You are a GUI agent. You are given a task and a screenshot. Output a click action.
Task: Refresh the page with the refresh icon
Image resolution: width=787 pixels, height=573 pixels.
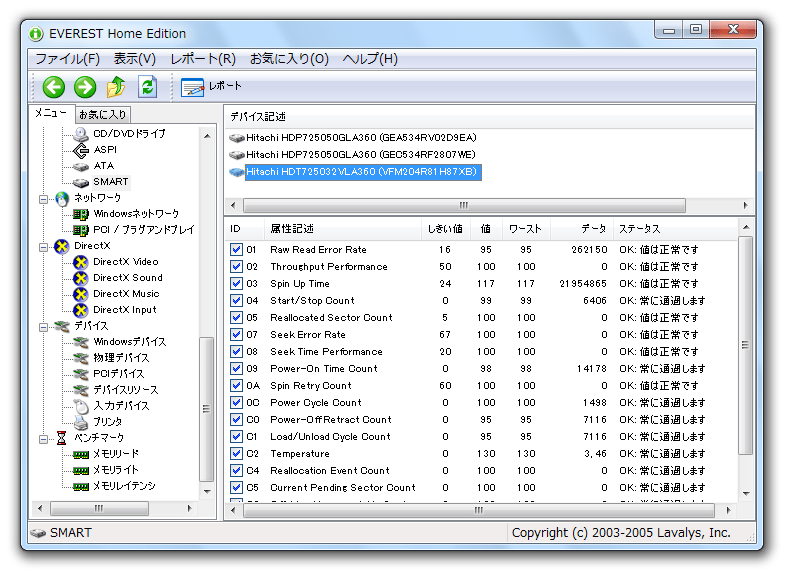tap(148, 87)
